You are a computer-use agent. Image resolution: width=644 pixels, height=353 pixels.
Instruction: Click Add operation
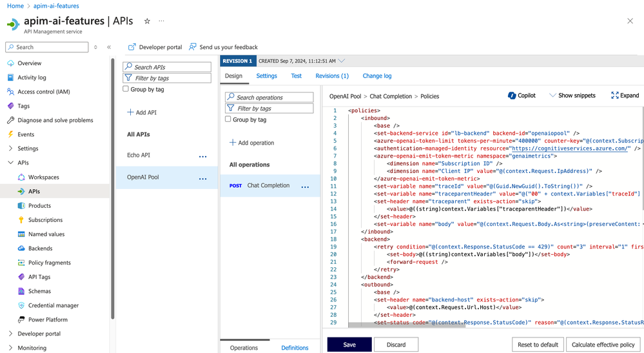252,143
